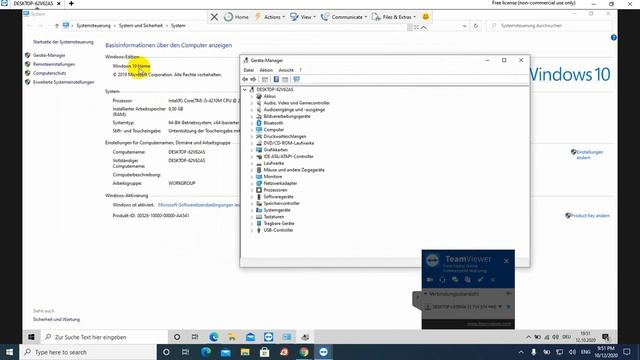Open the Datei menu in Geräte-Manager
This screenshot has width=640, height=360.
tap(249, 70)
